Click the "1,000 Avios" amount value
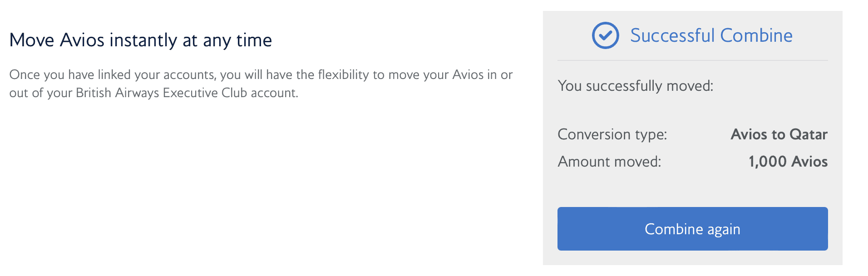868x276 pixels. (x=788, y=162)
